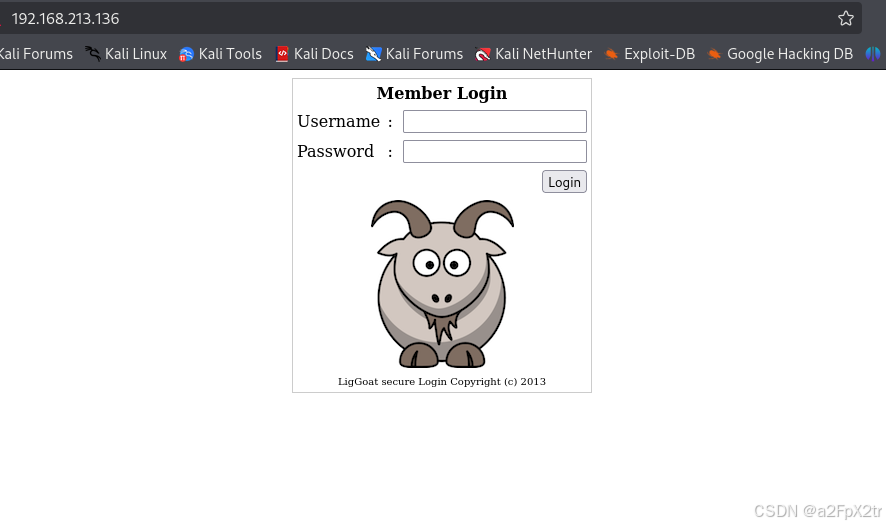
Task: Click the Google Hacking DB bug icon
Action: tap(714, 54)
